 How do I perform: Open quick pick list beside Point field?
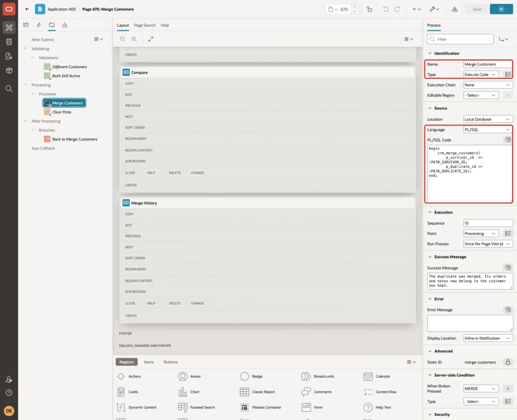pos(508,233)
